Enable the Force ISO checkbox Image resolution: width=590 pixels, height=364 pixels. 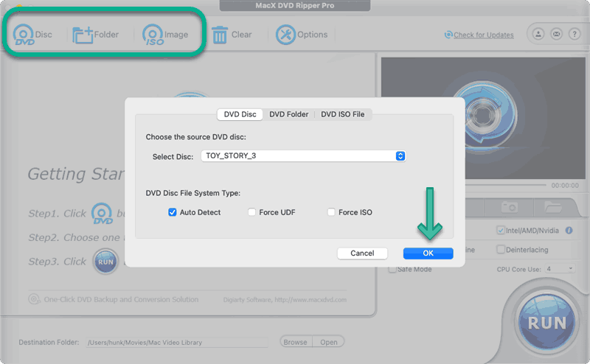(x=331, y=212)
